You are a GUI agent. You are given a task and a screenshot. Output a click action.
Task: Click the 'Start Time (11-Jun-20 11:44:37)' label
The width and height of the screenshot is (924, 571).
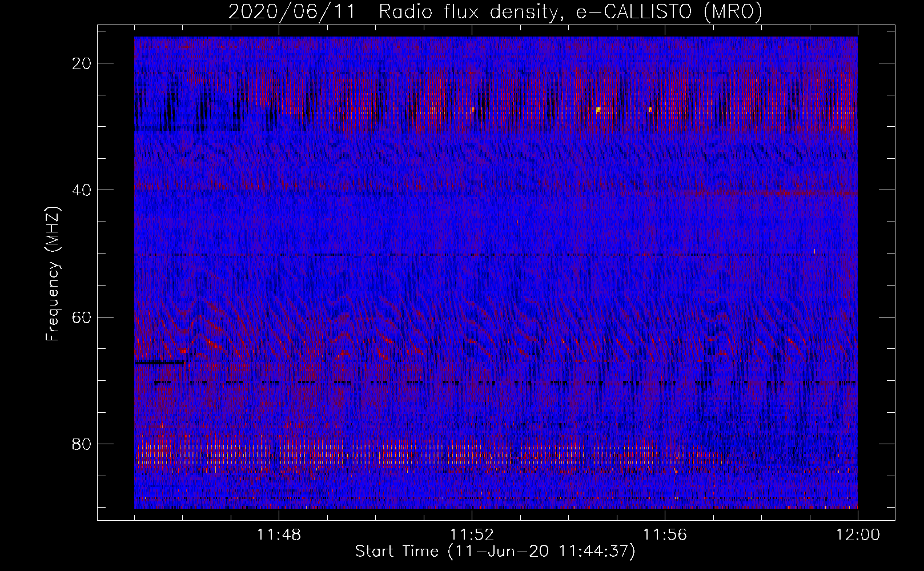click(495, 552)
